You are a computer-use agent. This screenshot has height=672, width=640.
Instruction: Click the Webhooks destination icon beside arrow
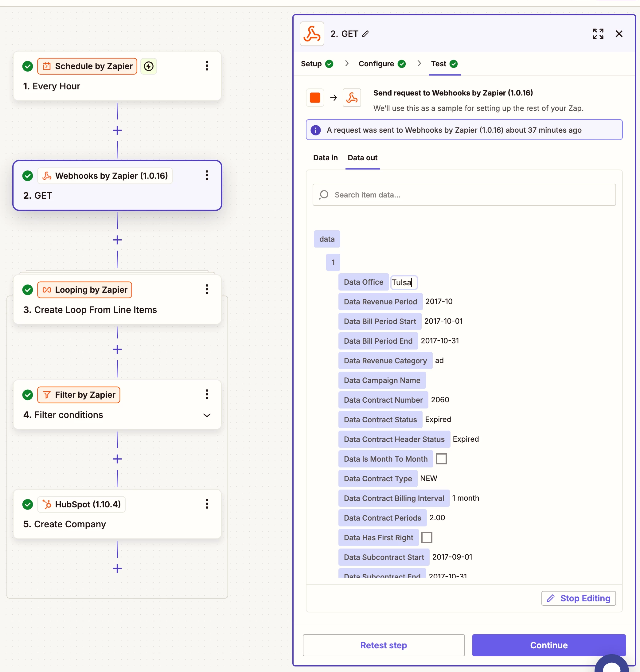coord(352,98)
